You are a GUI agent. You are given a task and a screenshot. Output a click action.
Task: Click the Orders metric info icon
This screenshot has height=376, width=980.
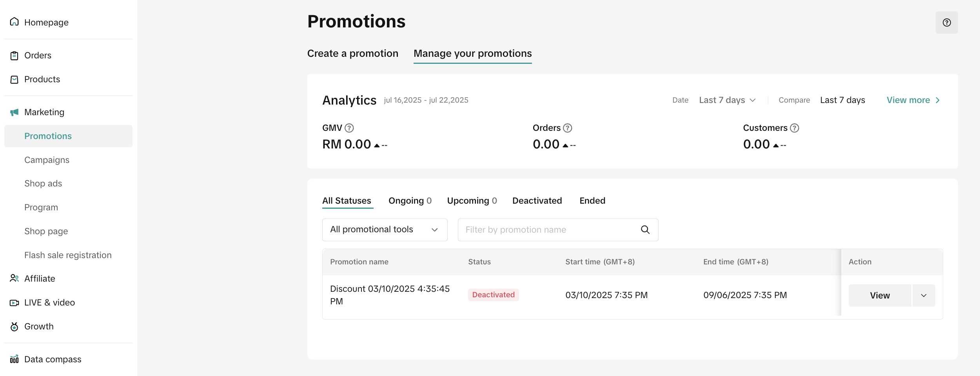[x=568, y=128]
